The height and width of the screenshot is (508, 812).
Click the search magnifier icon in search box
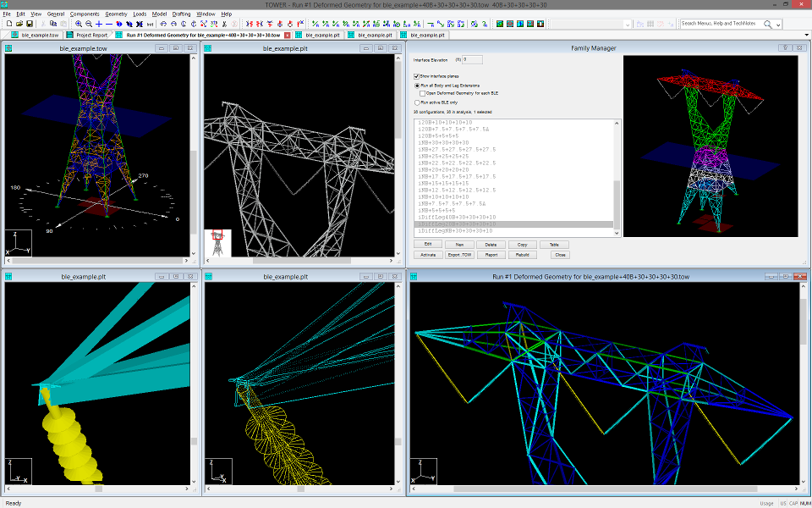[x=767, y=24]
